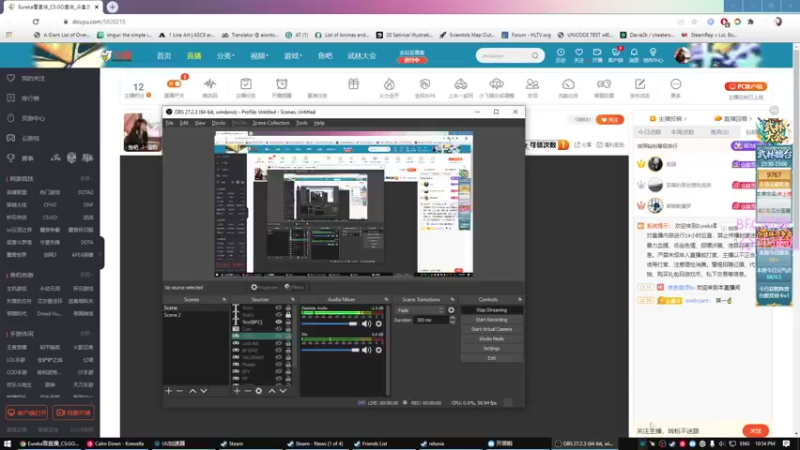Open the OBS Scene Collection menu

(x=271, y=123)
